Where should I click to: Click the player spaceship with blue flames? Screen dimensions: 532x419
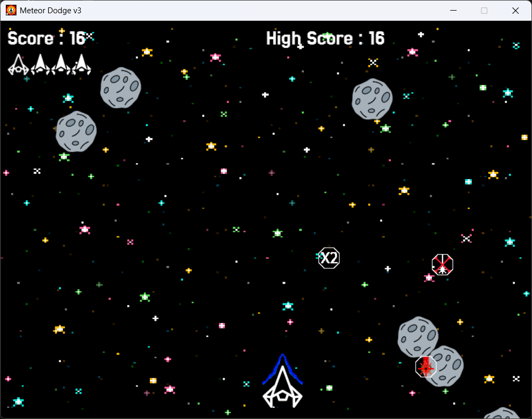[x=282, y=381]
